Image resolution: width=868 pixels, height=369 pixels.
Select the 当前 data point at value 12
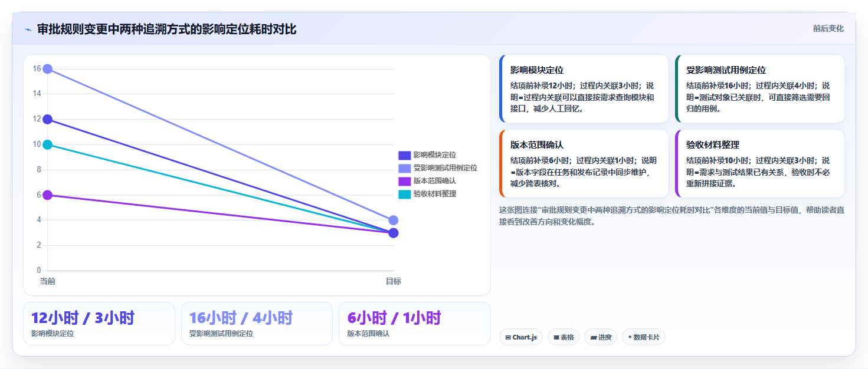click(x=48, y=120)
